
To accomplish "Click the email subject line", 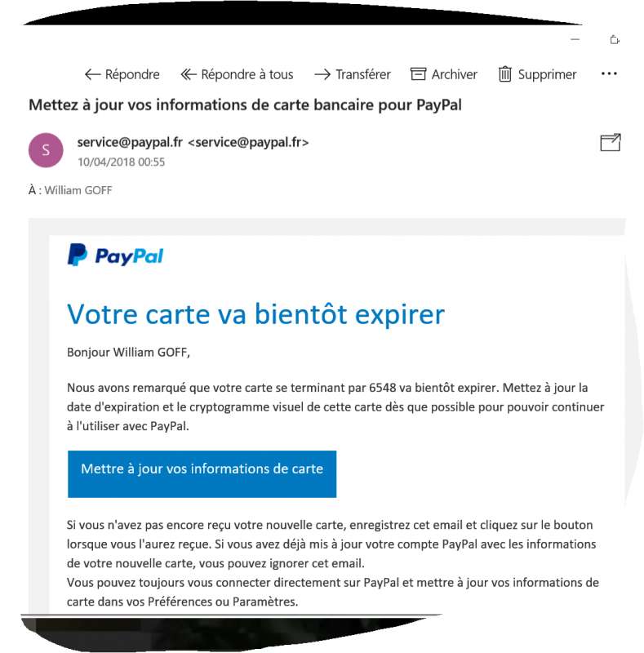I will (x=245, y=105).
